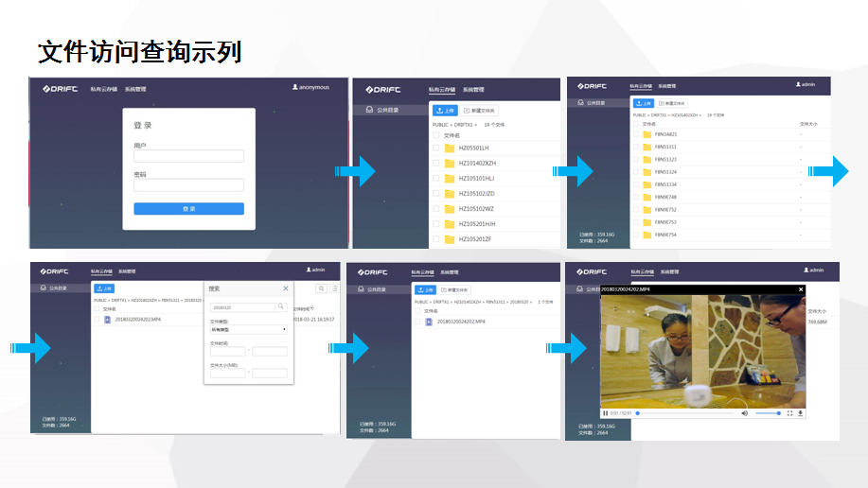
Task: Click MP4 file icon behind 搜索 dialog
Action: coord(107,320)
